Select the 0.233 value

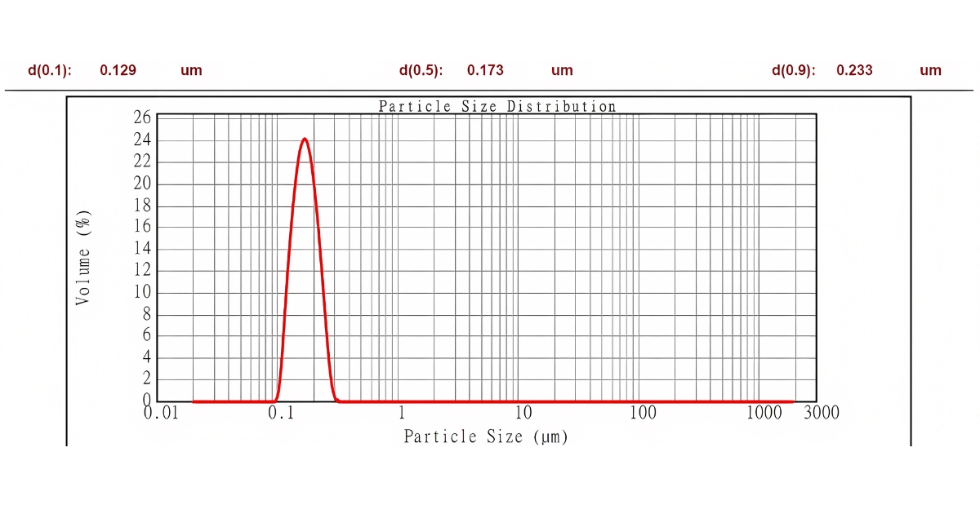[854, 70]
